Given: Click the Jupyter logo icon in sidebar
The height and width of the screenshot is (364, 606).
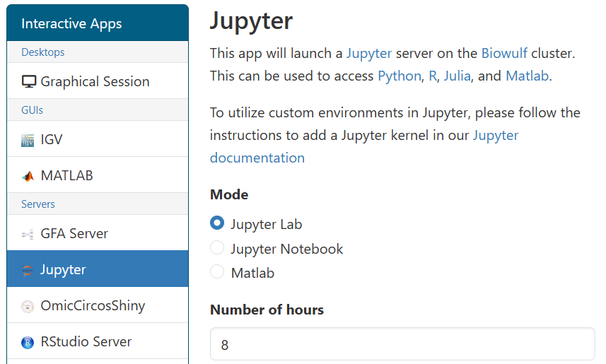Looking at the screenshot, I should 28,270.
